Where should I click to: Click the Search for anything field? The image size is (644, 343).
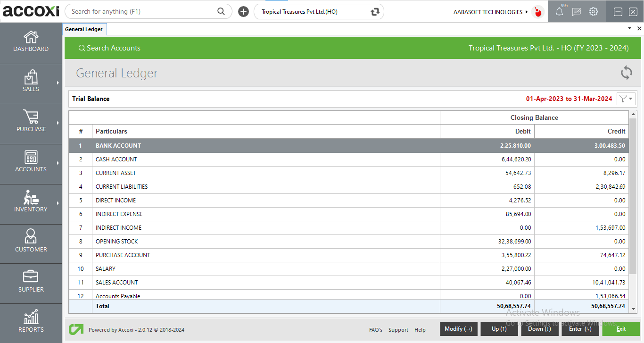(x=144, y=12)
